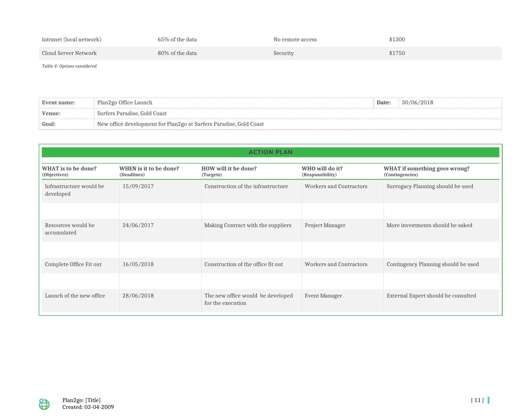Screen dimensions: 532x418
Task: Click 'WHO will do it?' header
Action: (322, 169)
